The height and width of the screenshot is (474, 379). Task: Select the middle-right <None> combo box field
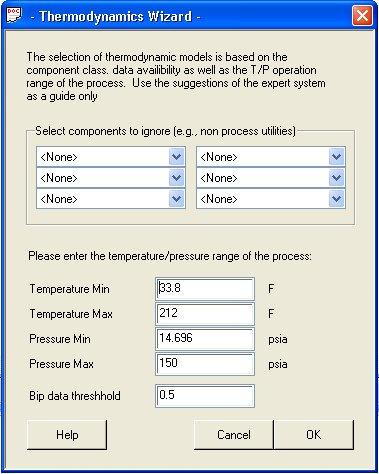pyautogui.click(x=271, y=178)
